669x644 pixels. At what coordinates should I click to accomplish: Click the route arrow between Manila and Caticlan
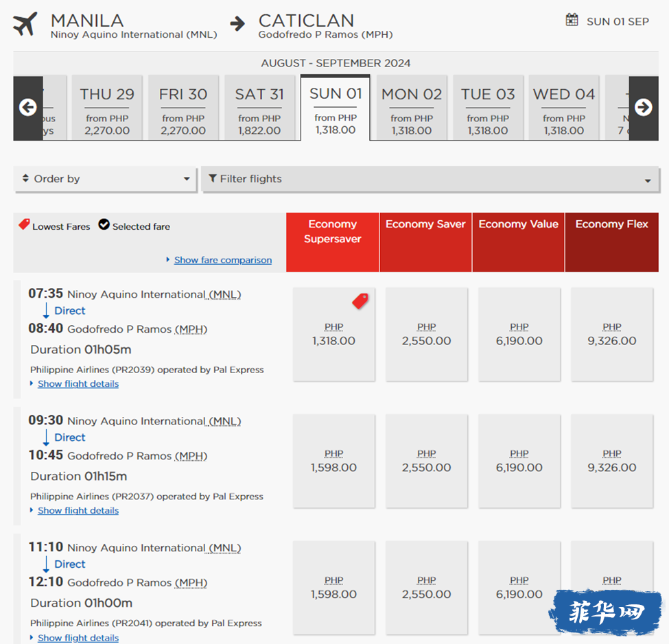point(237,24)
